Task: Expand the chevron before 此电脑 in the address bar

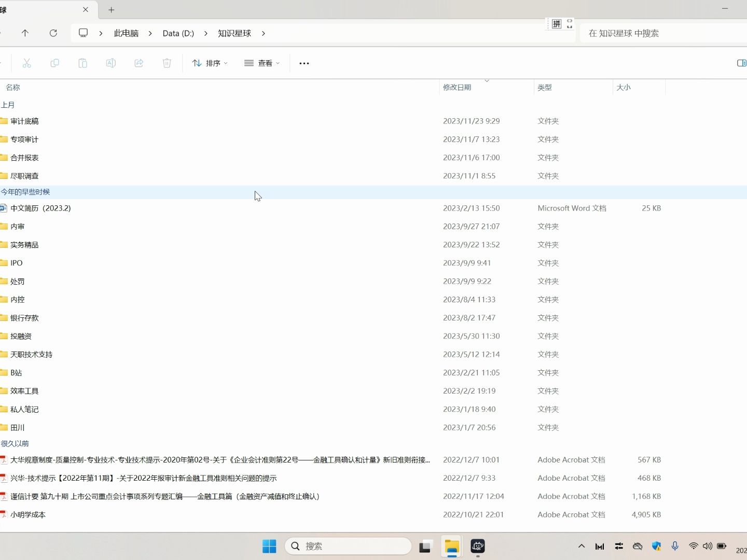Action: [101, 33]
